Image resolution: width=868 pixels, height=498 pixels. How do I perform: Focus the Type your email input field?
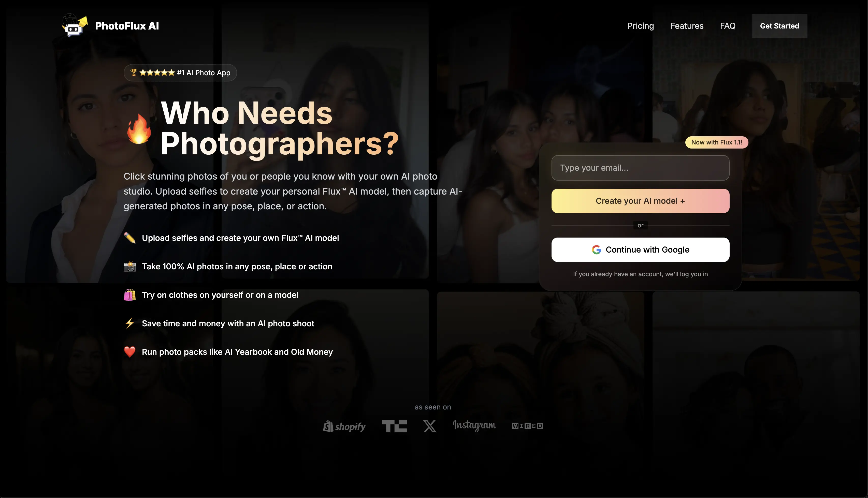click(640, 168)
